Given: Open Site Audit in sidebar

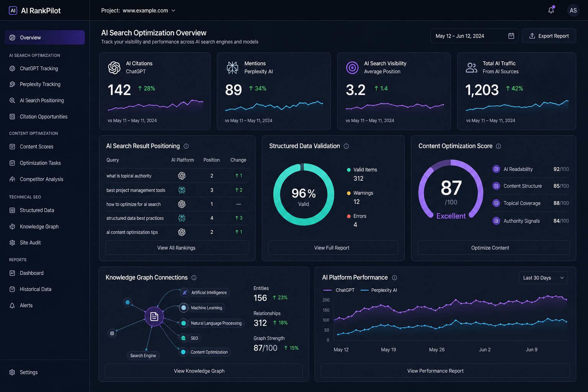Looking at the screenshot, I should point(30,243).
